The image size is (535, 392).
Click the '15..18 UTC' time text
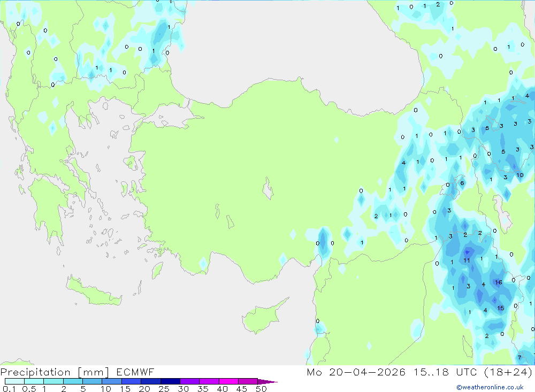(445, 372)
